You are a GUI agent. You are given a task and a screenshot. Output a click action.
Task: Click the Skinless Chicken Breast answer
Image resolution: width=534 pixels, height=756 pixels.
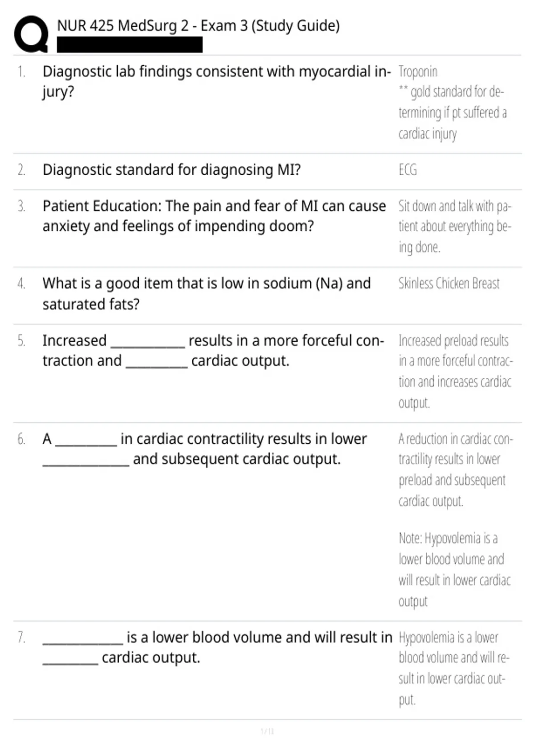click(449, 283)
